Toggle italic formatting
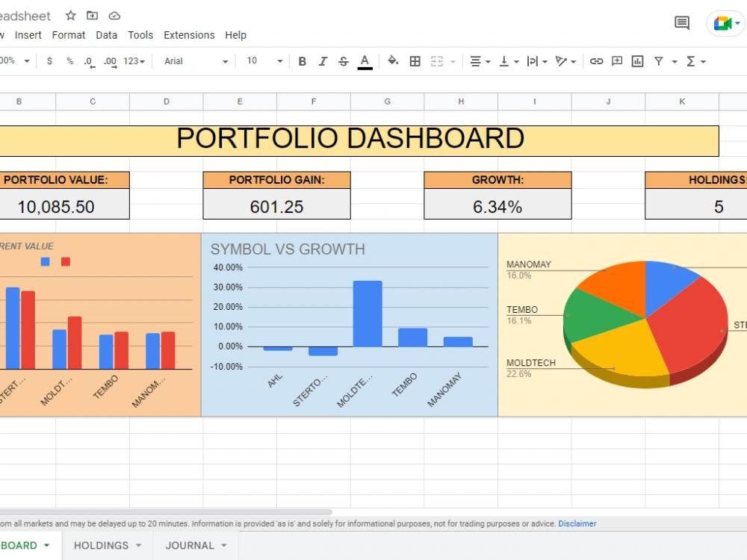 323,61
